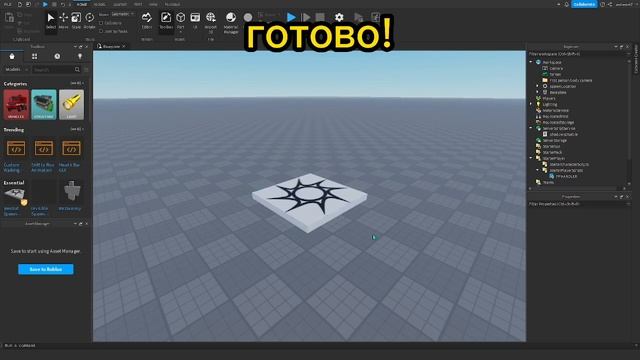The width and height of the screenshot is (640, 360).
Task: Open Toolbox Inventory grid tab
Action: click(x=35, y=56)
